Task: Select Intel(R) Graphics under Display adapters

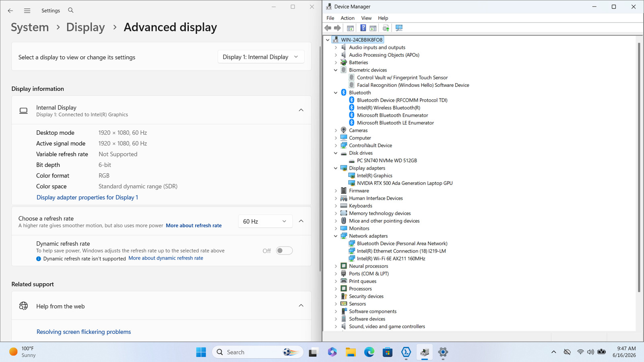Action: pos(374,176)
